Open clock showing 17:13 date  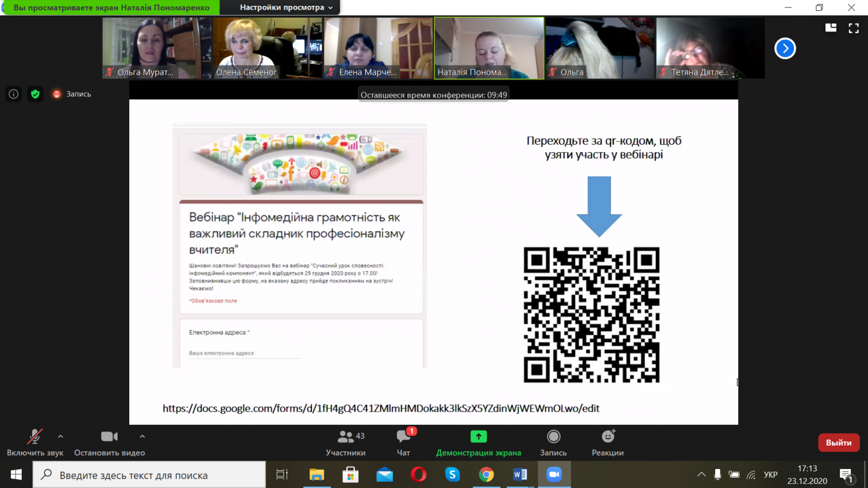click(807, 475)
